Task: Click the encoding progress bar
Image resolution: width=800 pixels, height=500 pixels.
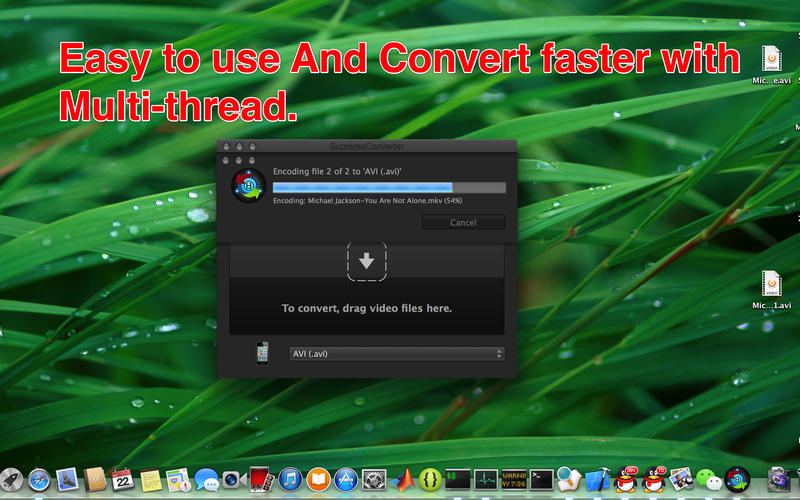Action: [x=389, y=187]
